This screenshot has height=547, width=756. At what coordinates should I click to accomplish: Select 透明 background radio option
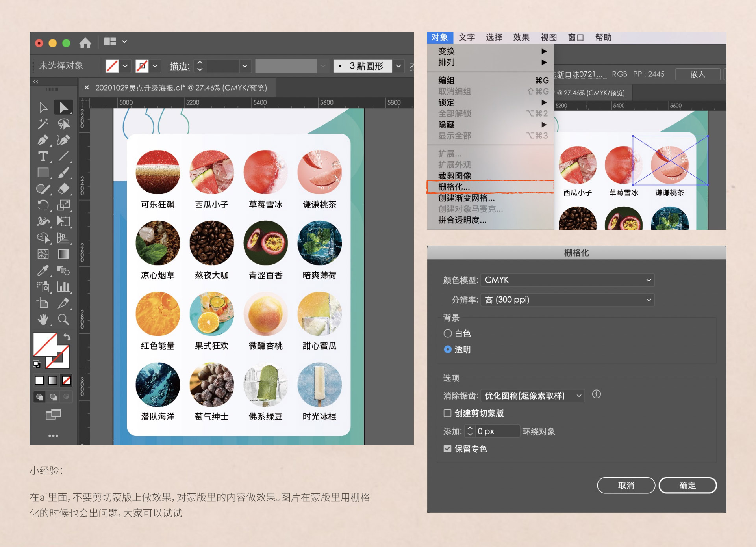click(448, 349)
